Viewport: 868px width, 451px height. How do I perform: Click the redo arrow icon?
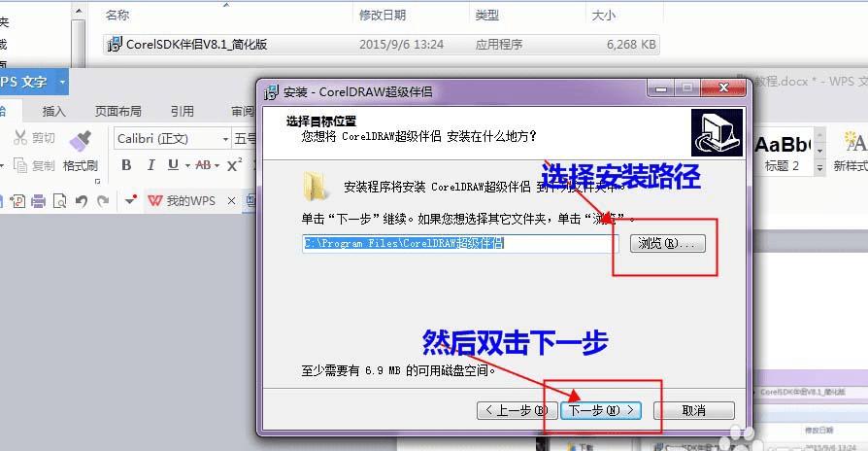pyautogui.click(x=103, y=201)
